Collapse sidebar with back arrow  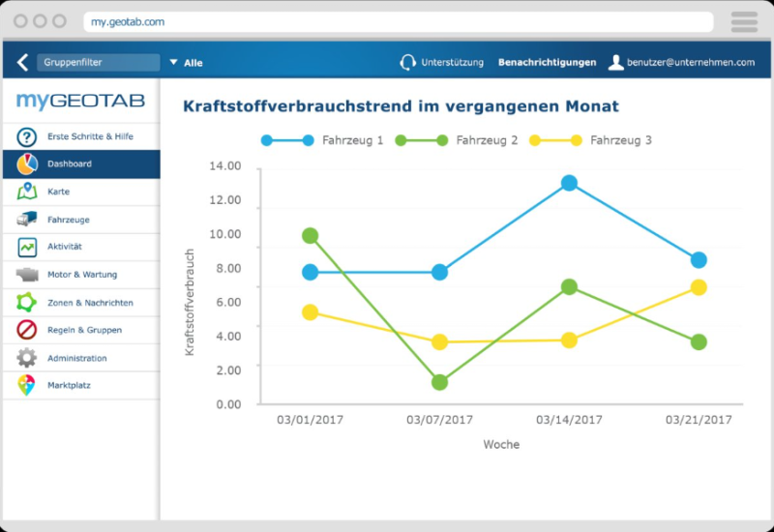tap(22, 63)
